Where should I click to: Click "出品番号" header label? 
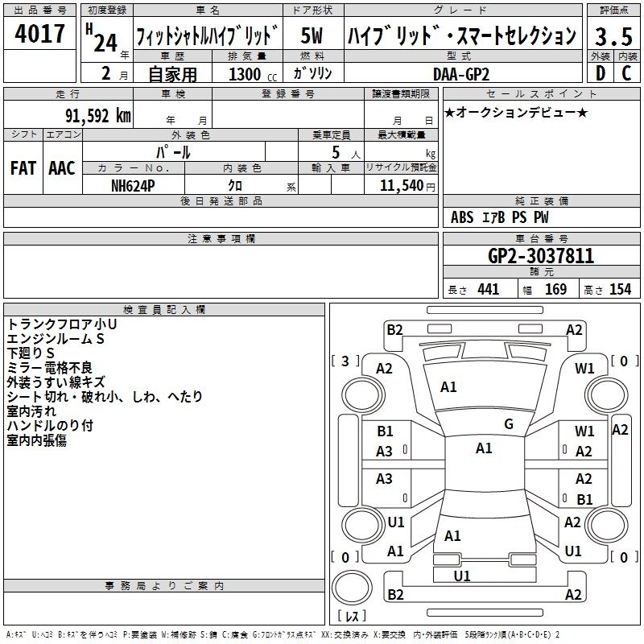tap(39, 10)
